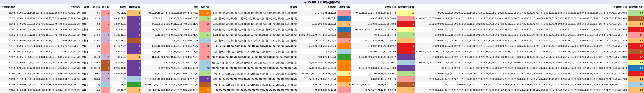The width and height of the screenshot is (644, 93).
Task: Click the yellow current cold count '11' in row 26106
Action: coord(344,74)
